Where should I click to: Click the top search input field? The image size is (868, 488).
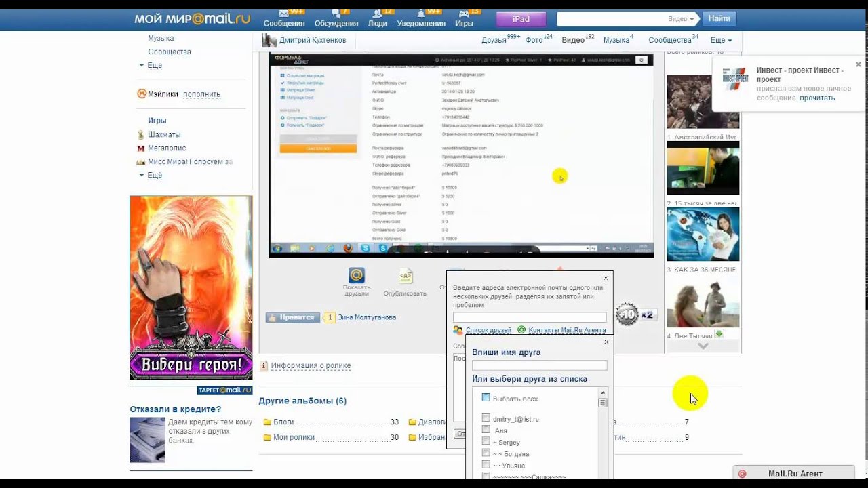coord(611,19)
